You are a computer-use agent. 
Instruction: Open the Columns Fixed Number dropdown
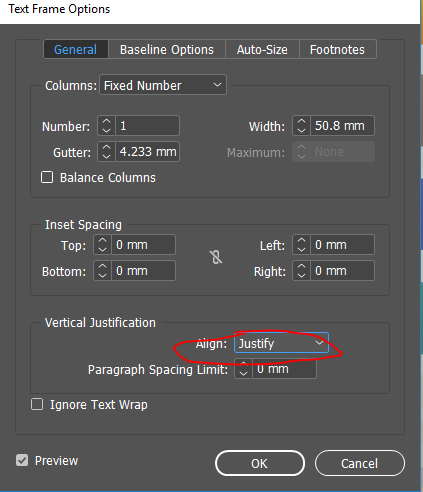[x=163, y=85]
